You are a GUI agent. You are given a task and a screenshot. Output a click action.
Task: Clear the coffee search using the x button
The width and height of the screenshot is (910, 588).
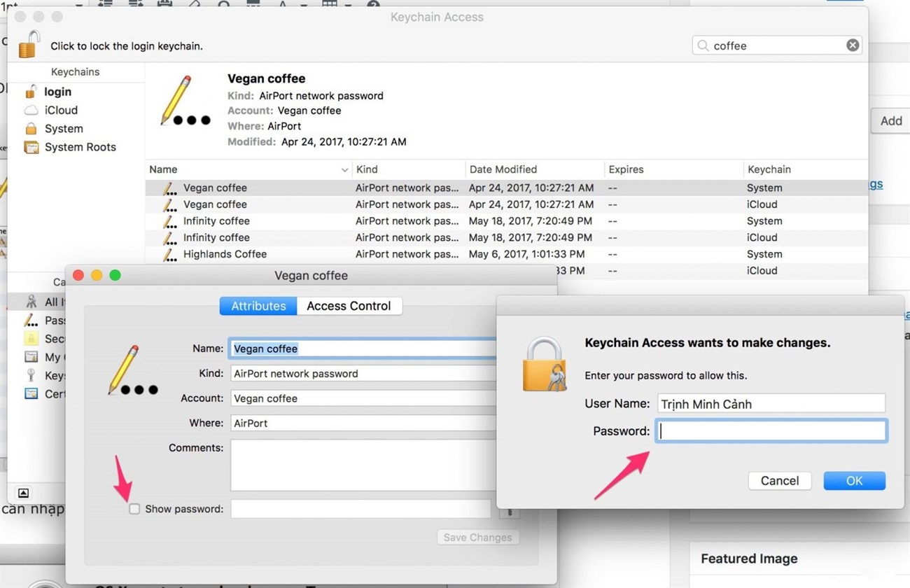[x=853, y=45]
